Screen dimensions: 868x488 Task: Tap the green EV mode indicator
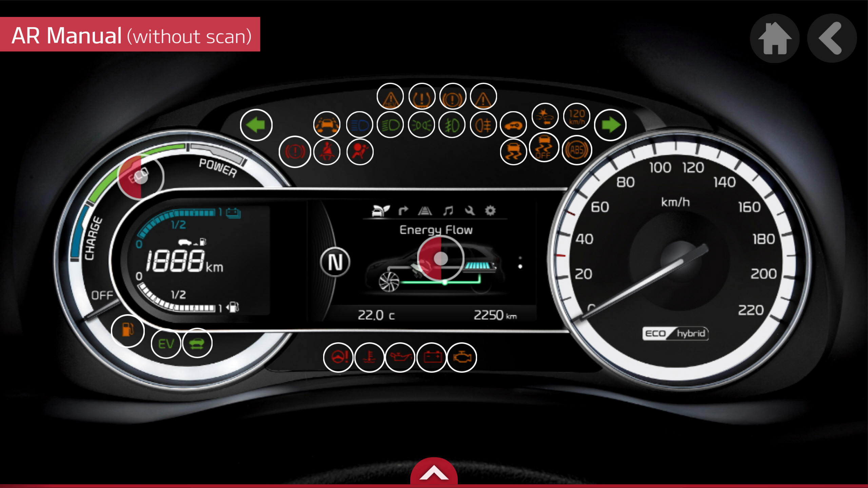[x=166, y=344]
